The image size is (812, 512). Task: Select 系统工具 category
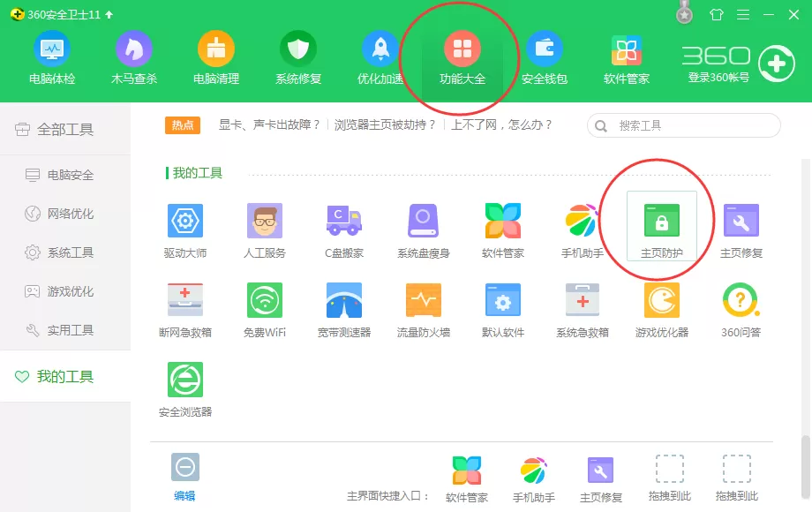65,252
